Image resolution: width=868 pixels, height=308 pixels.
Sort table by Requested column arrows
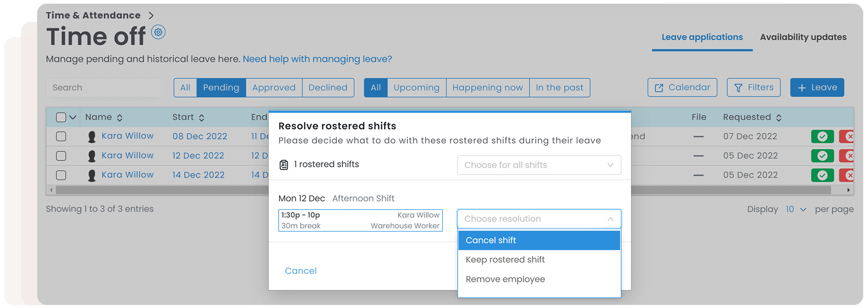point(779,118)
